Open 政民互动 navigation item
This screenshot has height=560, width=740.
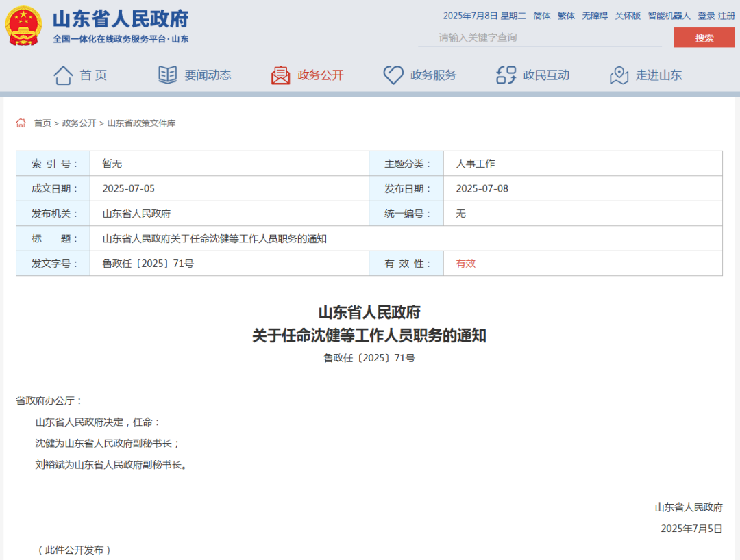[546, 75]
